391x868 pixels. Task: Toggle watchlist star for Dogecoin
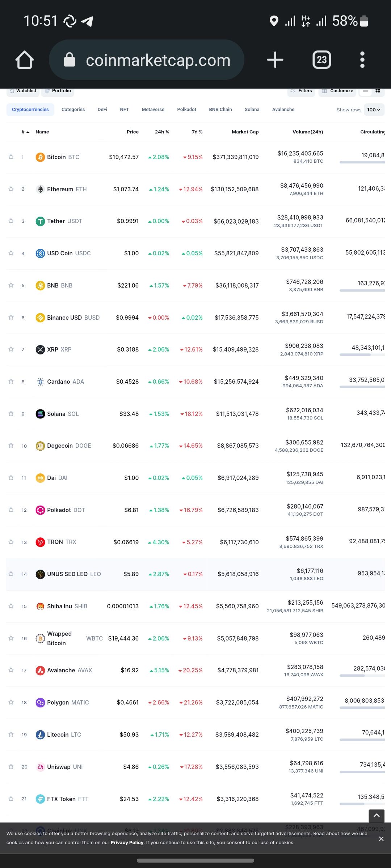coord(11,446)
